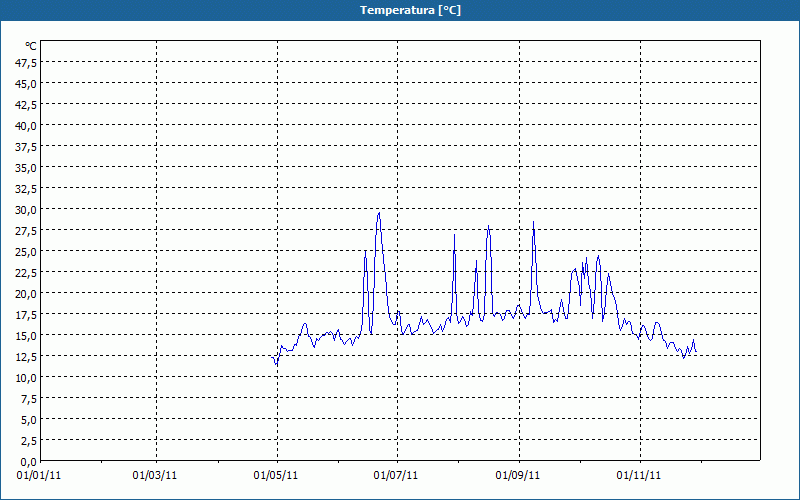Select the 45,0 y-axis label

pyautogui.click(x=26, y=84)
